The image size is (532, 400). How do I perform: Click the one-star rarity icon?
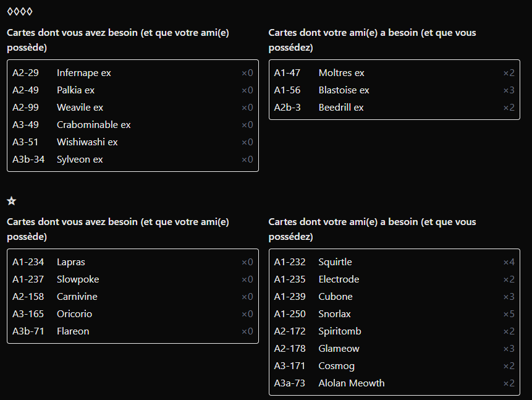coord(11,201)
